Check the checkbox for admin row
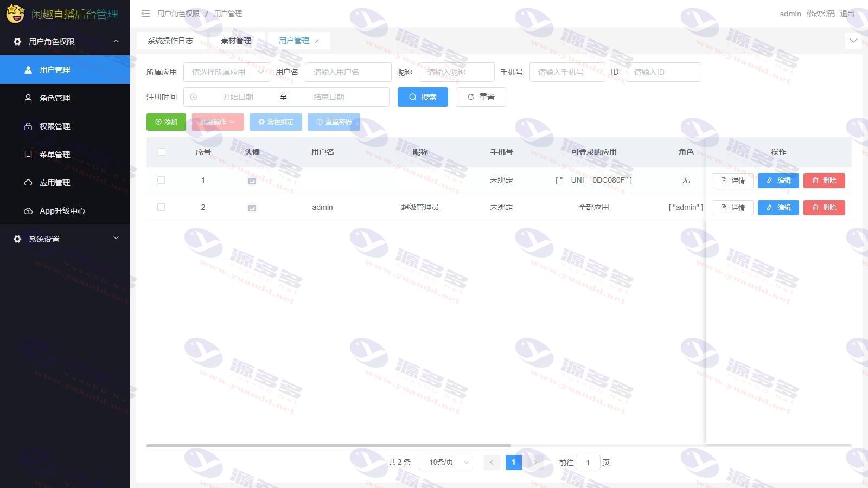Viewport: 868px width, 488px height. click(161, 207)
